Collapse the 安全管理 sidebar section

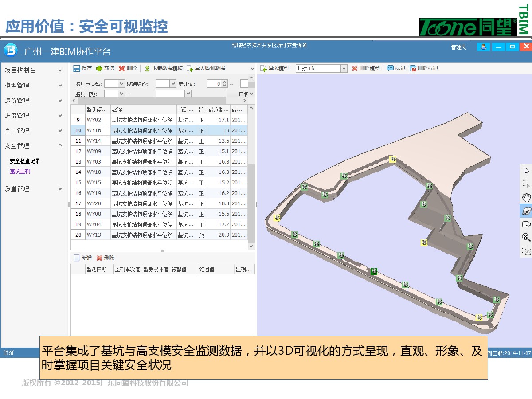pyautogui.click(x=60, y=146)
